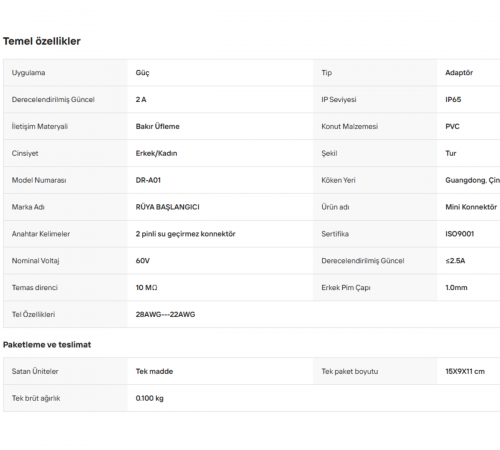Screen dimensions: 500x450
Task: Click the ISO9001 certificate value
Action: [x=459, y=234]
